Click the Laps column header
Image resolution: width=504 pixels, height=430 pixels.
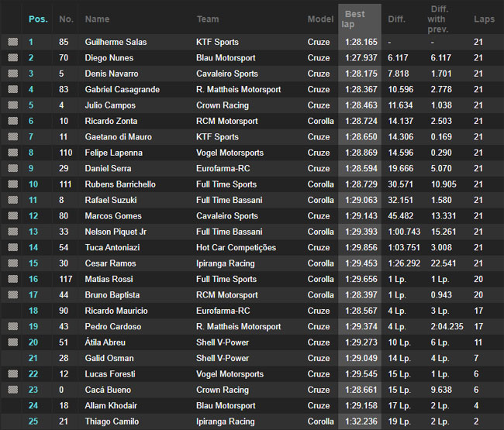point(484,19)
